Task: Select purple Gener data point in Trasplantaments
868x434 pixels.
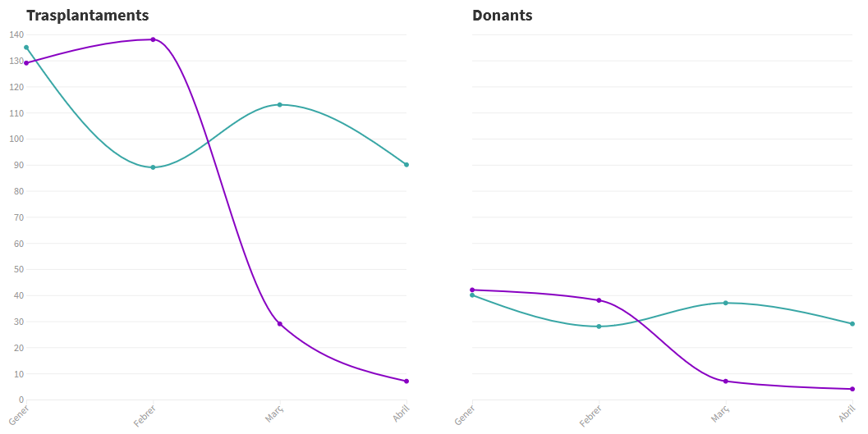Action: pyautogui.click(x=26, y=63)
